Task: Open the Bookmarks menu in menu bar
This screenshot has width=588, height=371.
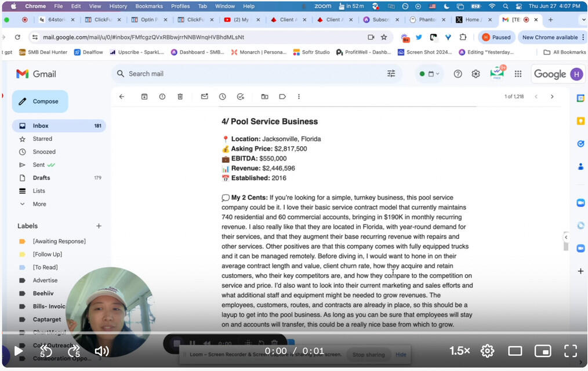Action: (x=149, y=6)
